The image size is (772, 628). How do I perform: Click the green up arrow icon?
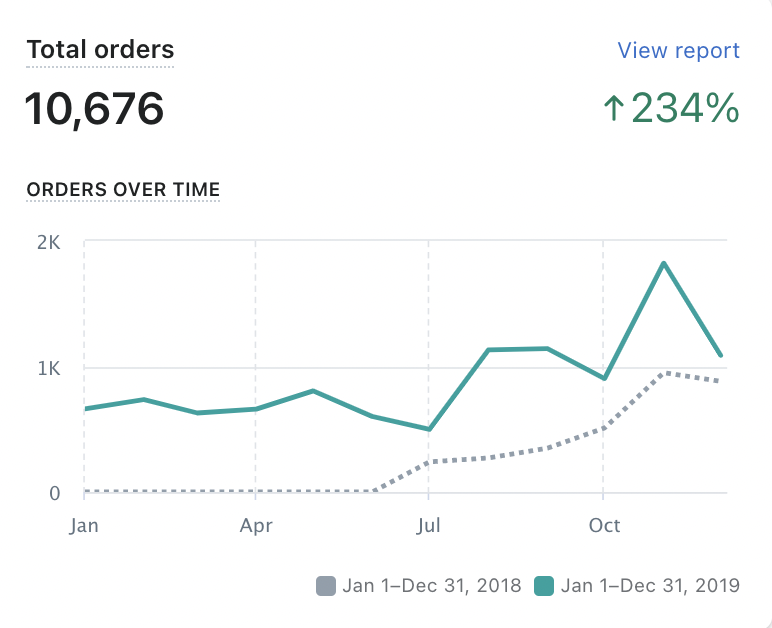tap(613, 108)
